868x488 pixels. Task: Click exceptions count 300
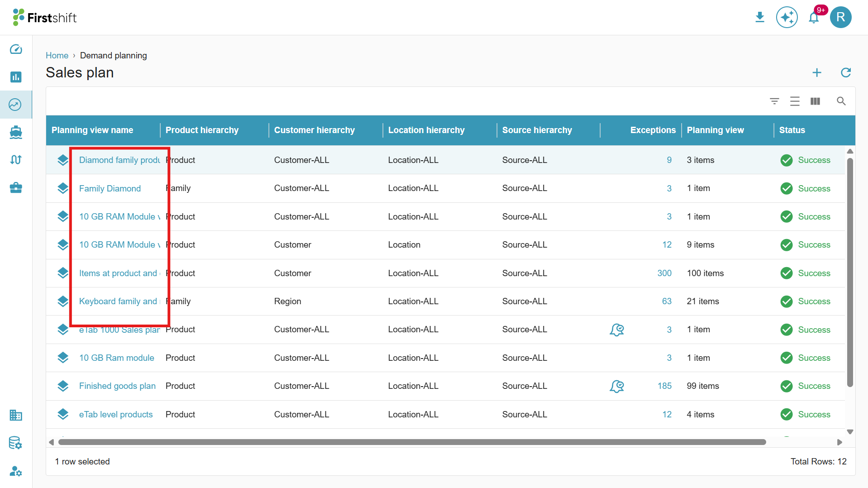[x=664, y=273]
